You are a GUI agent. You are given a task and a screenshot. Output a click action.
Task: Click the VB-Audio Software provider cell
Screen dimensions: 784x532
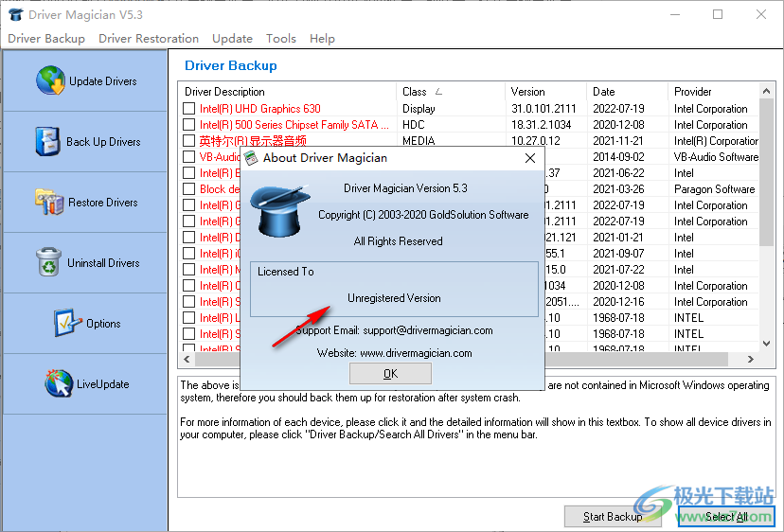(x=716, y=156)
